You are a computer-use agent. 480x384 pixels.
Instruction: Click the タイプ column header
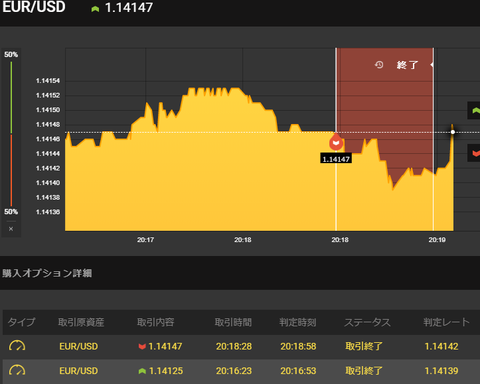(x=21, y=322)
